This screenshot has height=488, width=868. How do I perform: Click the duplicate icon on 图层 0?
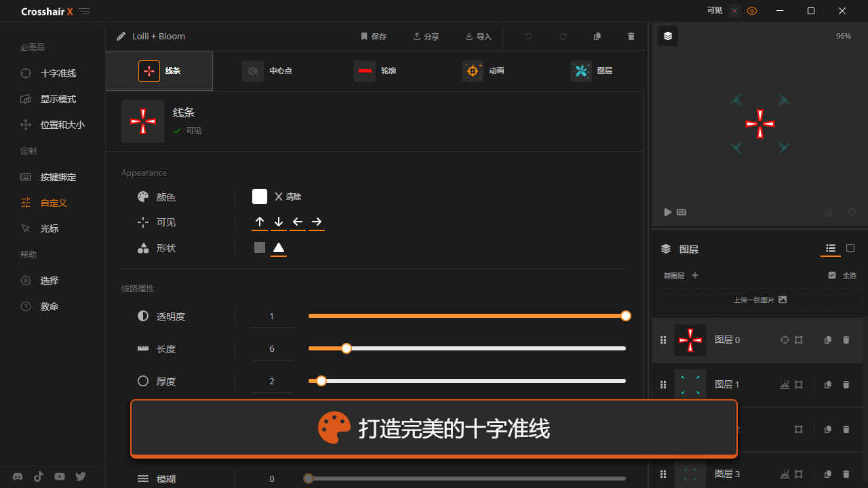[827, 340]
